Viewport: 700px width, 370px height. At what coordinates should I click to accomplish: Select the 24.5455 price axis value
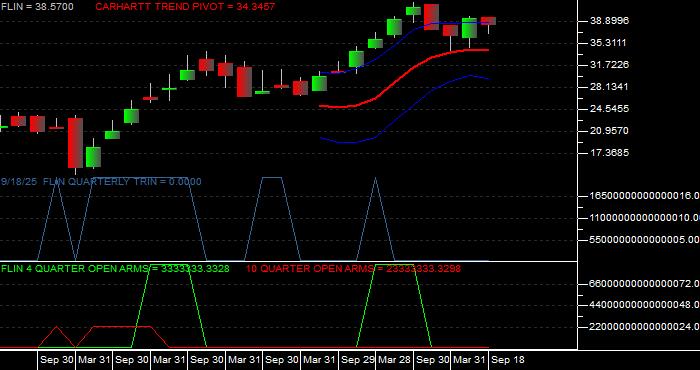[609, 109]
